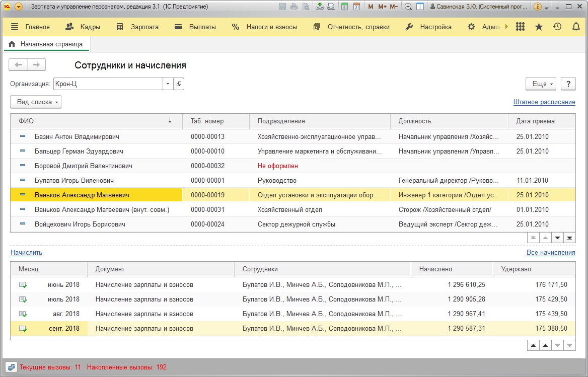Toggle the panel layout icon
The height and width of the screenshot is (377, 588).
point(420,7)
